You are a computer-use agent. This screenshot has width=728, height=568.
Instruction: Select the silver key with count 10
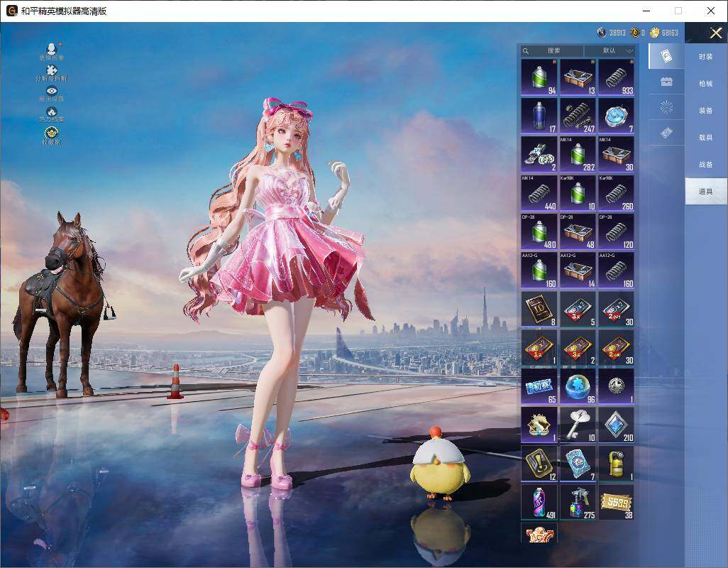tap(578, 425)
